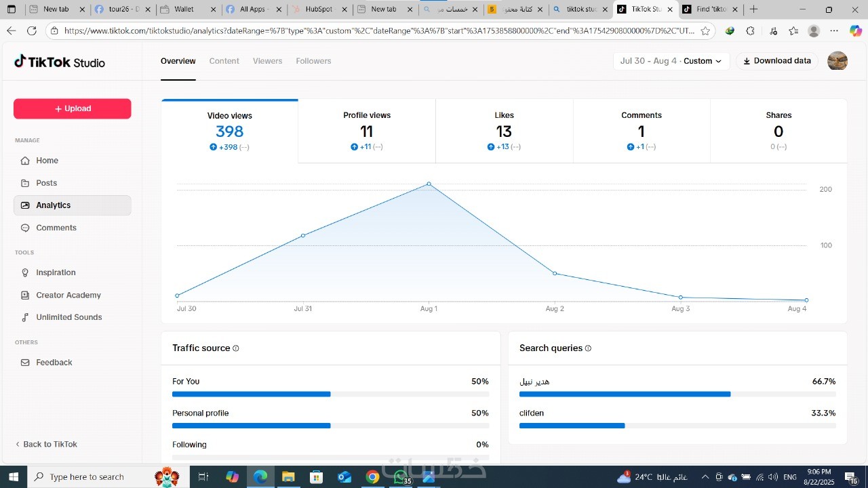The image size is (868, 488).
Task: Open the account profile avatar
Action: 837,61
